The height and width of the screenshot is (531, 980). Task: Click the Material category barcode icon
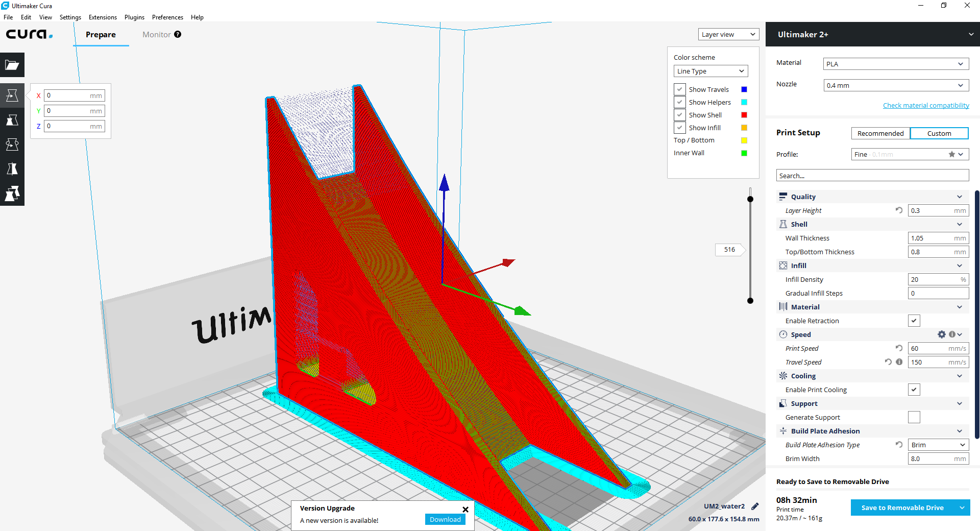pyautogui.click(x=783, y=307)
